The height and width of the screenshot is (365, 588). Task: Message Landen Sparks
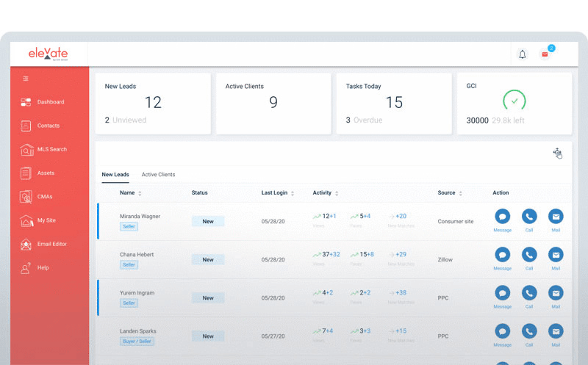pos(503,331)
